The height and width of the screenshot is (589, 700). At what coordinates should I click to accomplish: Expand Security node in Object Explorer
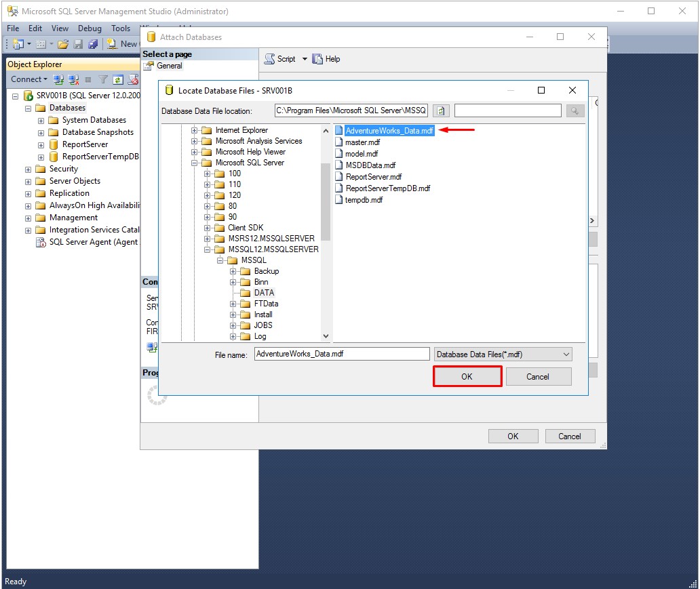click(x=28, y=169)
